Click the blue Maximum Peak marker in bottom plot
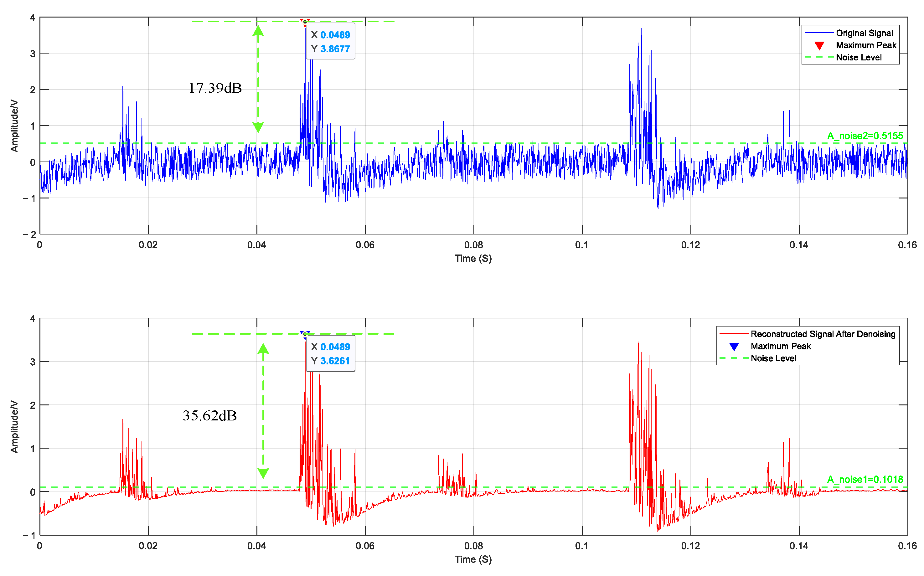 point(305,334)
